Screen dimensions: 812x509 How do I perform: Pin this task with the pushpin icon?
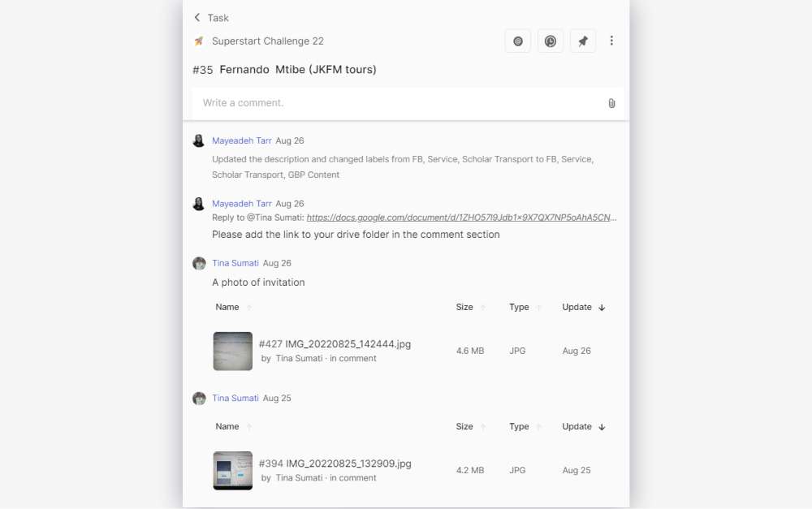coord(583,41)
